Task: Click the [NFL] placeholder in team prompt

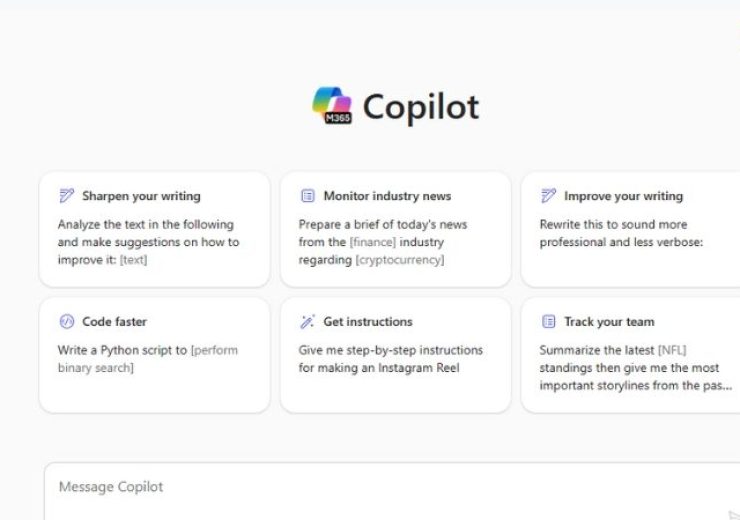Action: (672, 350)
